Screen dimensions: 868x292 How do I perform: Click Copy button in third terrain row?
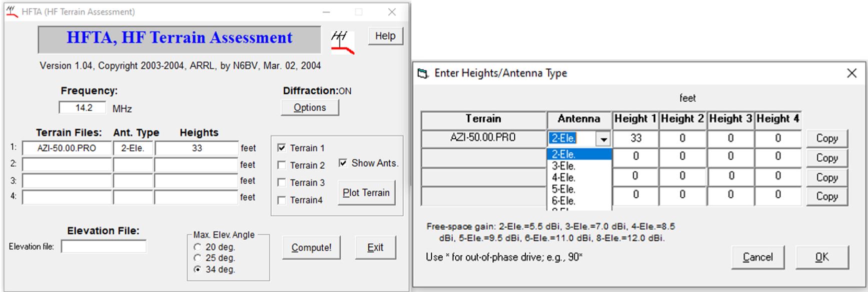coord(827,177)
